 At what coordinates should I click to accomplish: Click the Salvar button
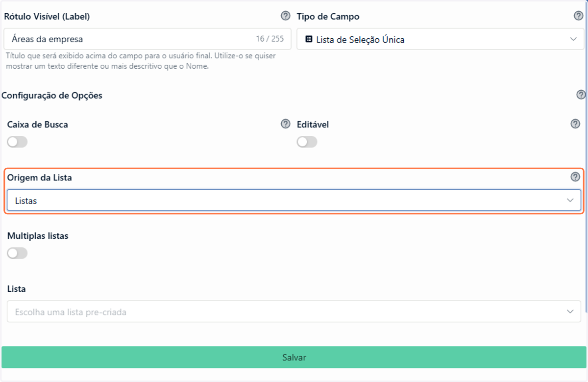coord(294,357)
